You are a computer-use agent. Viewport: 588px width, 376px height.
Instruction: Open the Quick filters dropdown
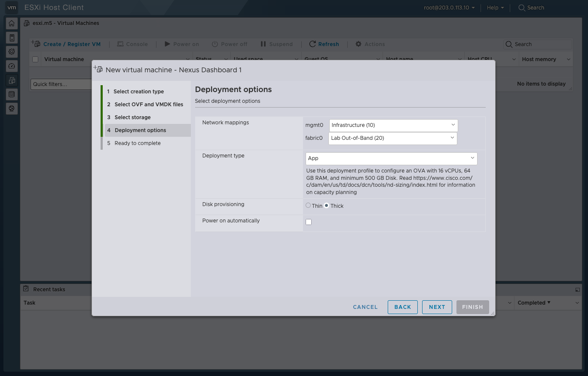tap(61, 84)
